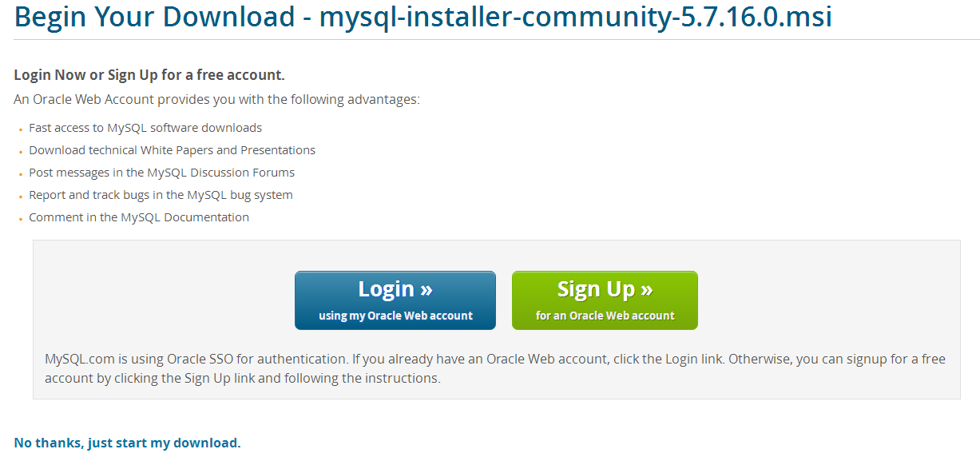Click 'Comment in the MySQL Documentation' item
Screen dimensions: 980x461
(x=139, y=217)
